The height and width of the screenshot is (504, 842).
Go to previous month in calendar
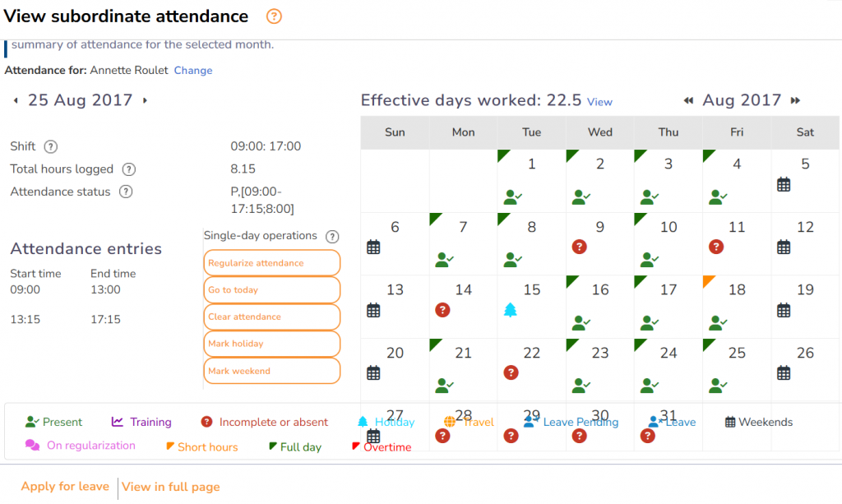click(689, 101)
